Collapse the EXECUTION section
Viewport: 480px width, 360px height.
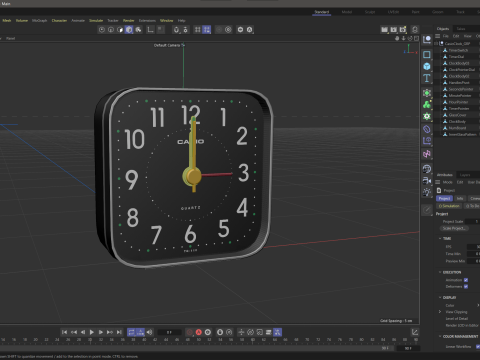click(440, 272)
